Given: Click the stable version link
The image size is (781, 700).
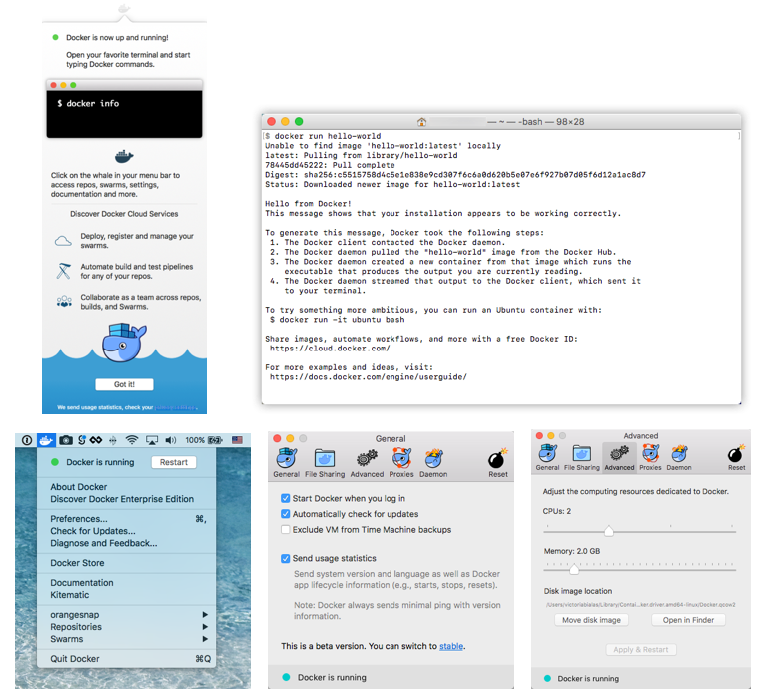Looking at the screenshot, I should (x=451, y=646).
